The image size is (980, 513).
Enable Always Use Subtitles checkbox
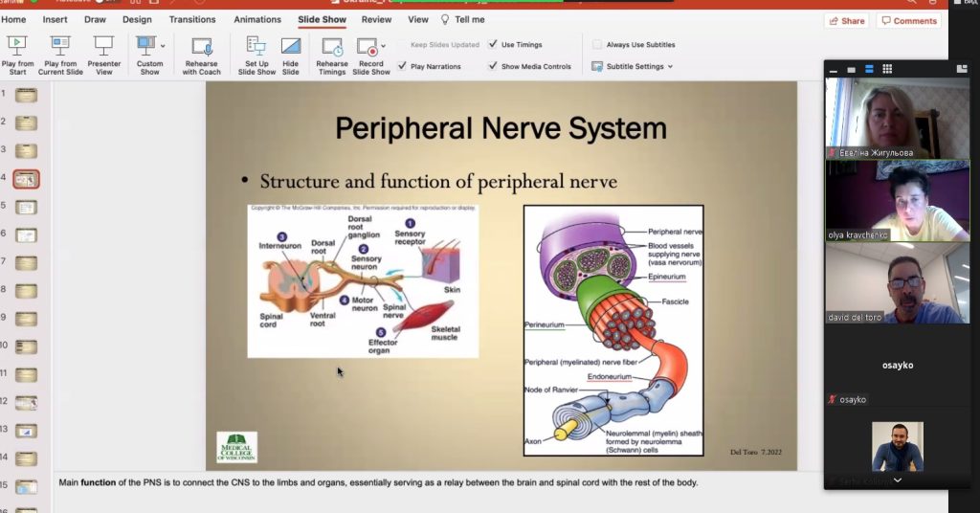coord(597,44)
